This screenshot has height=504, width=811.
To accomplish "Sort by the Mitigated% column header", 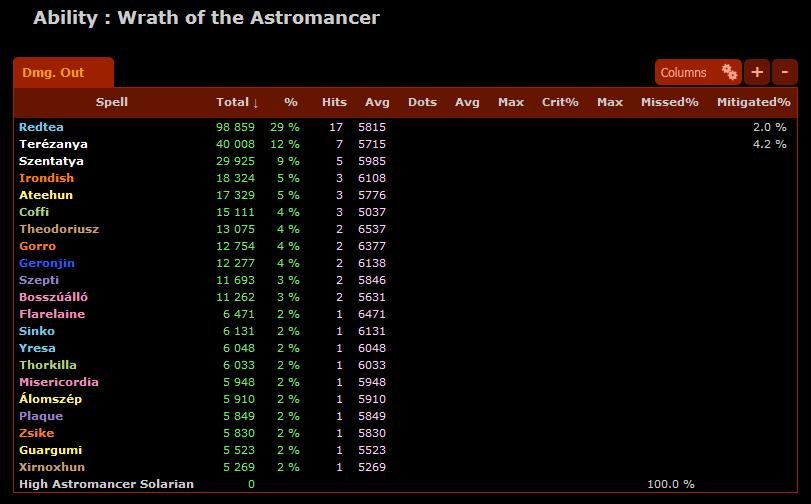I will click(x=753, y=102).
